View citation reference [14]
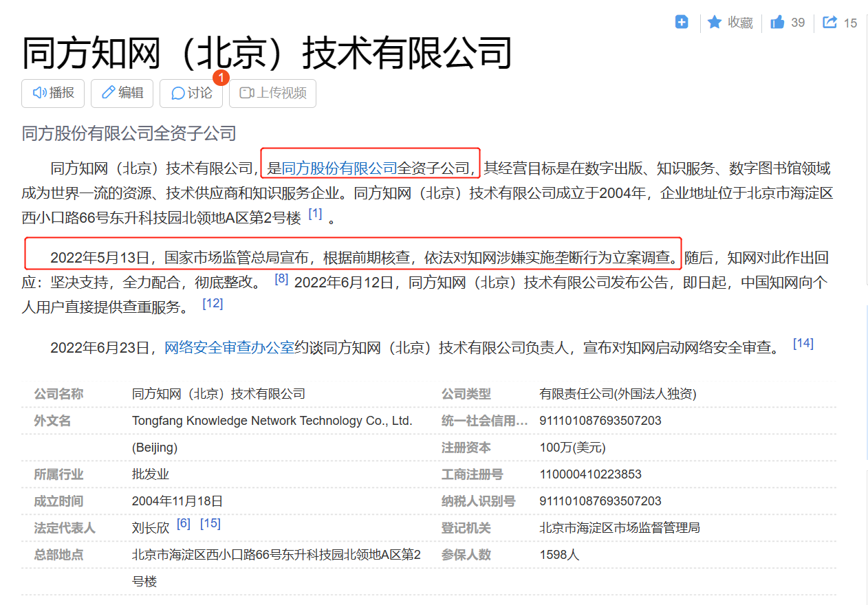Image resolution: width=868 pixels, height=605 pixels. (803, 343)
